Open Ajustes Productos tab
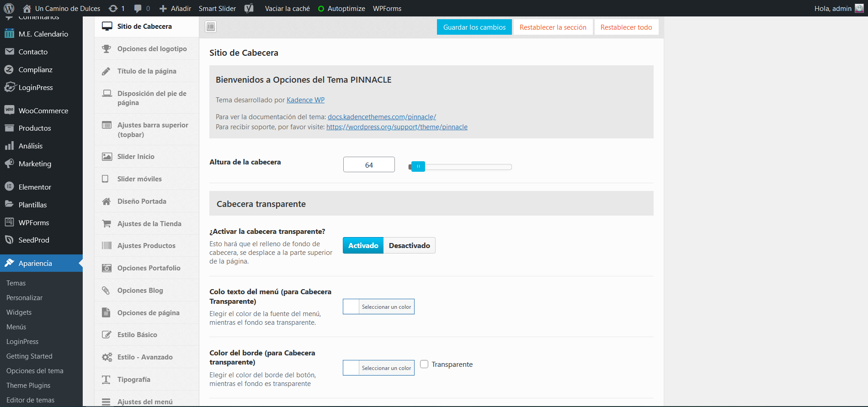Image resolution: width=868 pixels, height=407 pixels. [147, 245]
